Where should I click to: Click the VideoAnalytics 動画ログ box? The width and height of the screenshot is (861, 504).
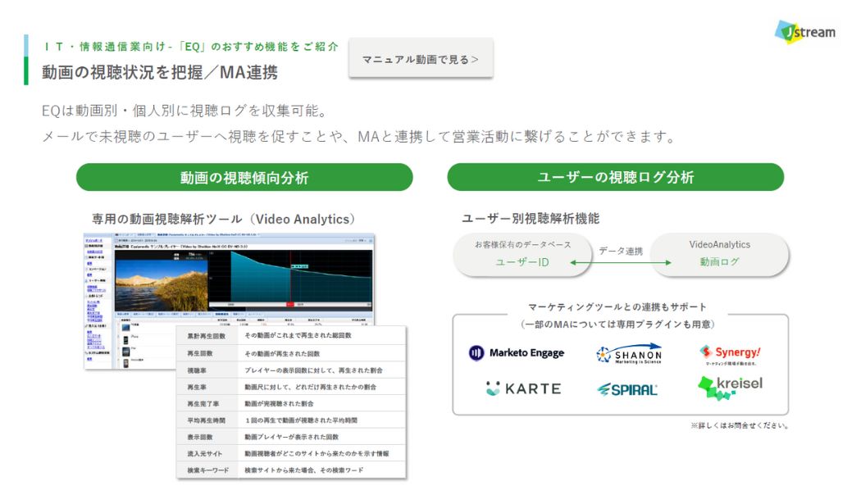719,254
